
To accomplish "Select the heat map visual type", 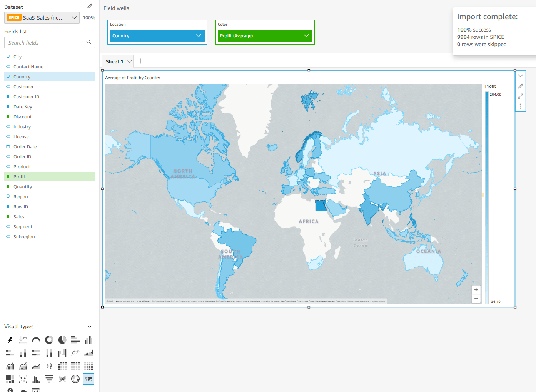I will point(88,366).
